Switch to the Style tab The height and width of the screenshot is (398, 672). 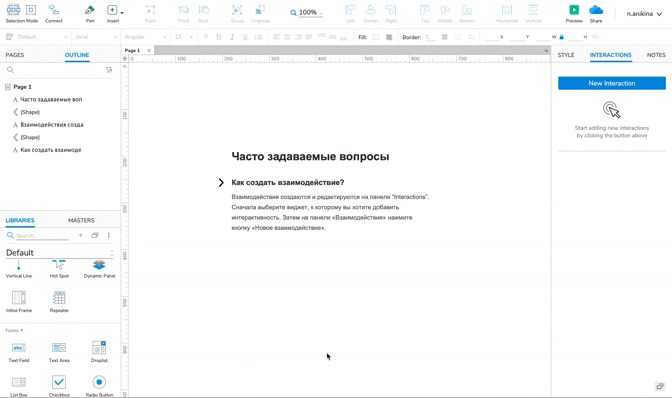(566, 55)
